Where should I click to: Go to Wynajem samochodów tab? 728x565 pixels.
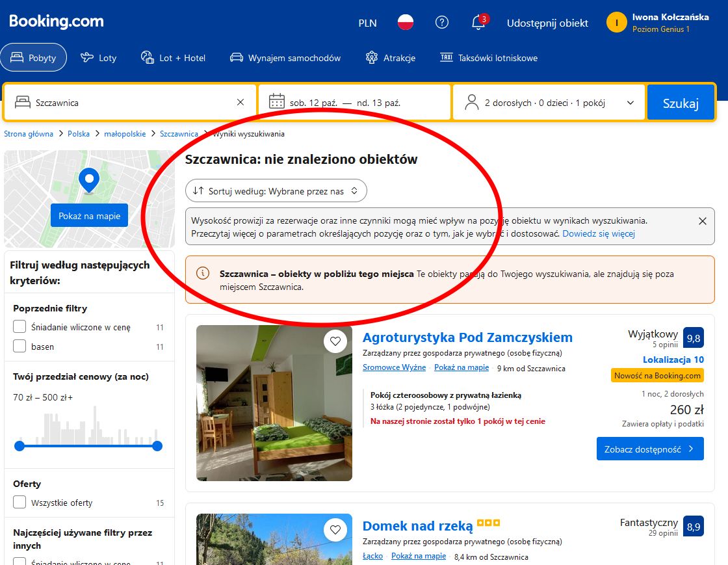[x=285, y=58]
